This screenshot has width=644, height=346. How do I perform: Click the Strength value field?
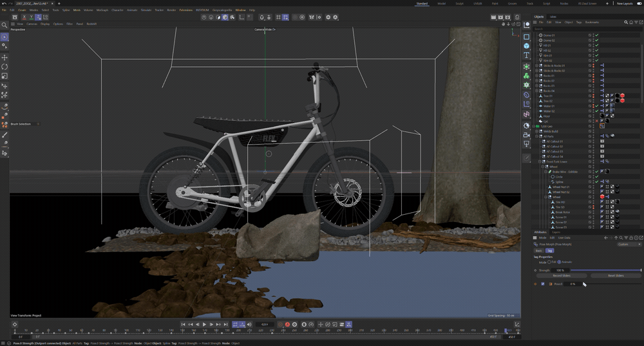[560, 270]
